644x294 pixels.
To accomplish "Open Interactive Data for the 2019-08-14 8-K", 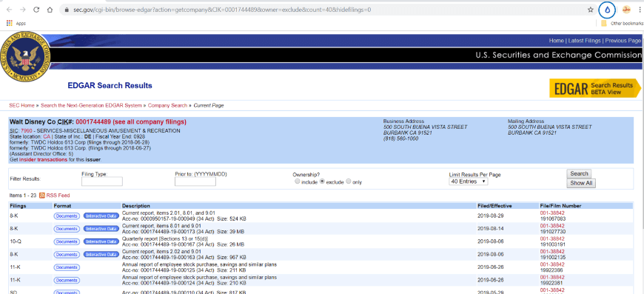I will click(101, 229).
